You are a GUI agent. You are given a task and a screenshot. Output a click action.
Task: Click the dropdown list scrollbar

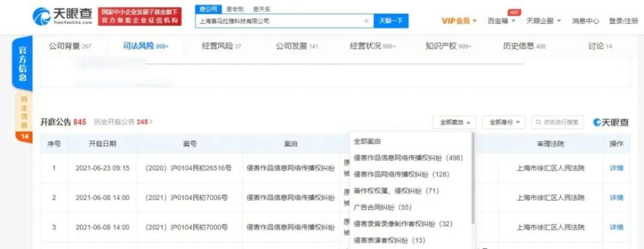pos(473,178)
